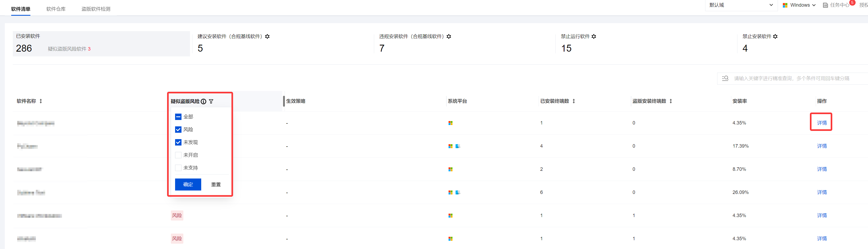Click the 生效策略 column header
This screenshot has height=249, width=868.
pyautogui.click(x=296, y=101)
